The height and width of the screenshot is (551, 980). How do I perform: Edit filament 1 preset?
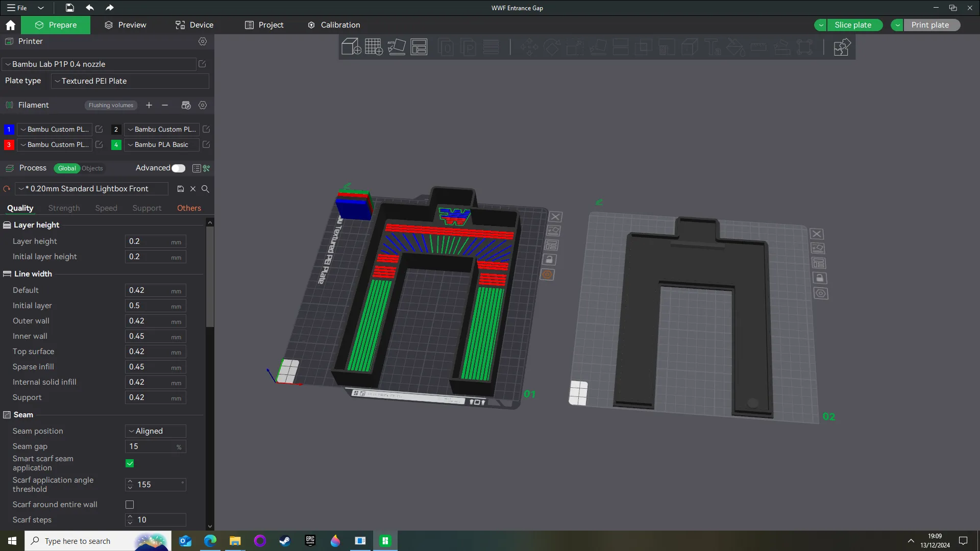pyautogui.click(x=99, y=130)
